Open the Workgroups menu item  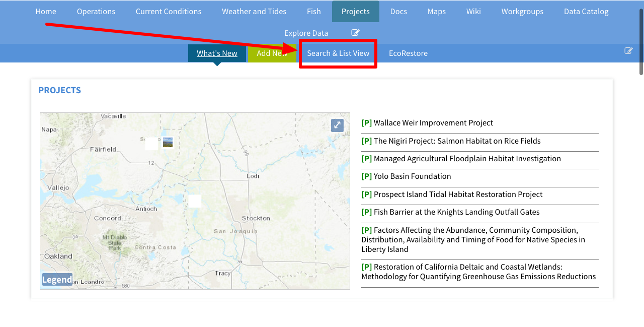point(522,12)
